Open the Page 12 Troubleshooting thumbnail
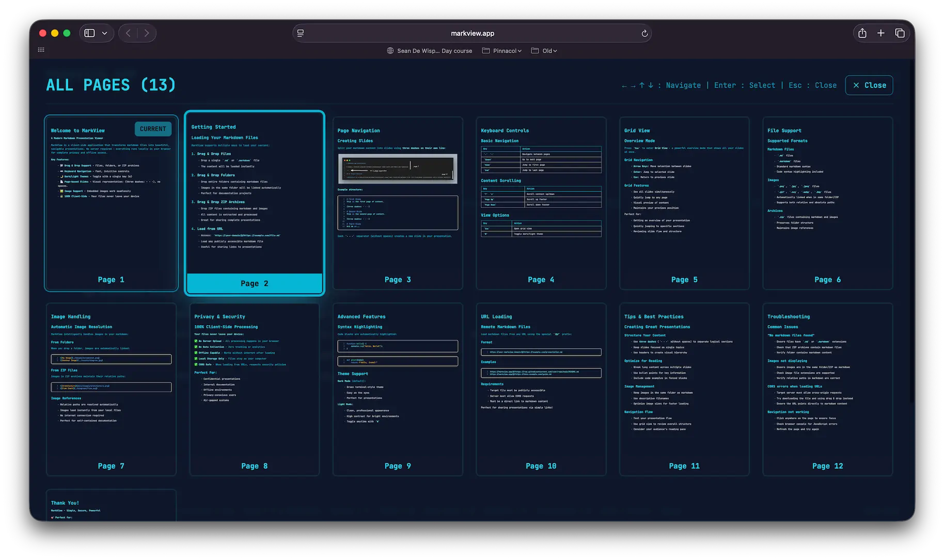 pyautogui.click(x=827, y=389)
